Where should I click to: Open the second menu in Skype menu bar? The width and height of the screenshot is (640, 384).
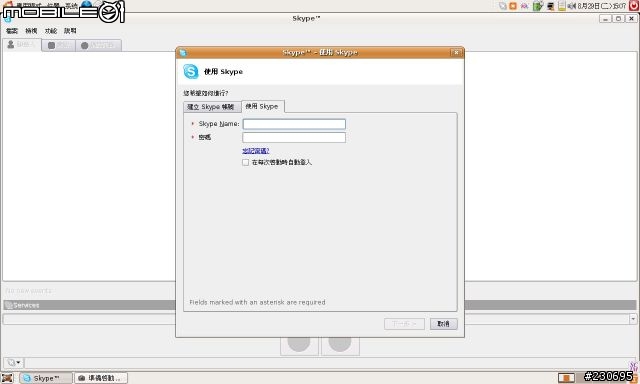(31, 31)
